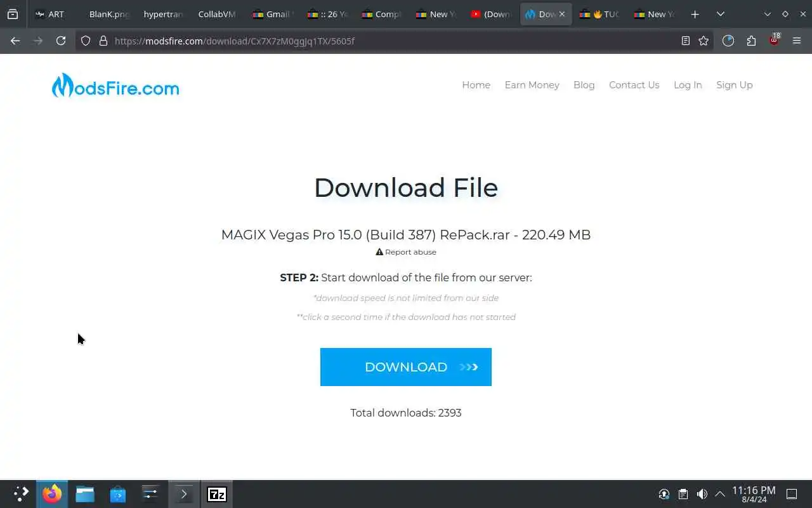This screenshot has height=508, width=812.
Task: Open the 7-Zip taskbar icon
Action: pos(217,494)
